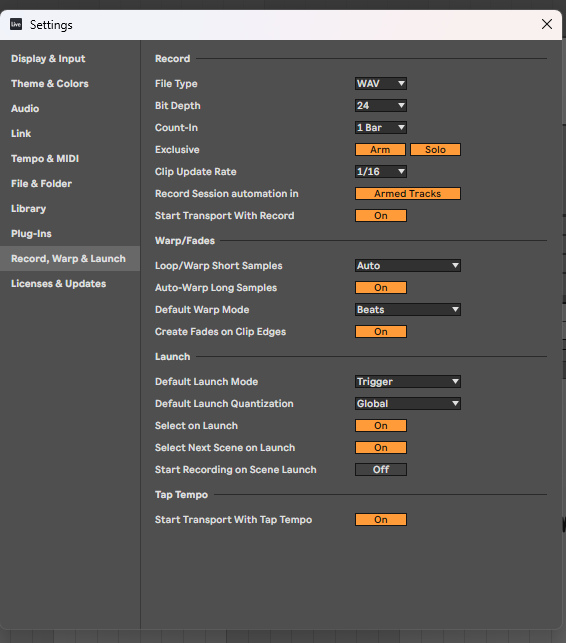Open the Bit Depth dropdown showing 24
Viewport: 566px width, 643px height.
[381, 106]
